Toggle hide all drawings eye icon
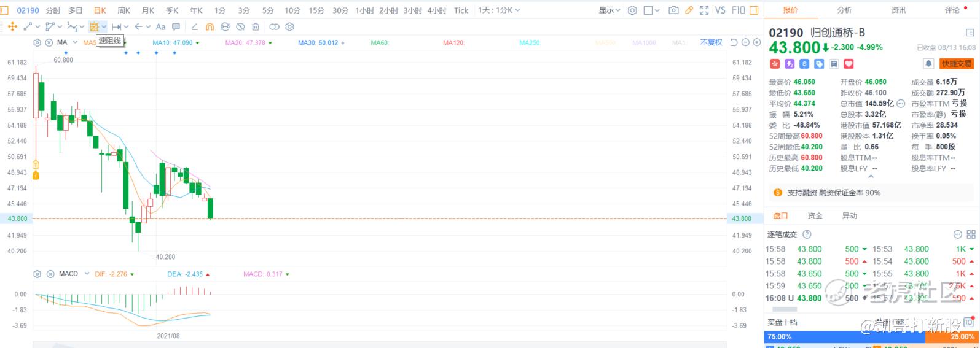The image size is (980, 348). (240, 27)
